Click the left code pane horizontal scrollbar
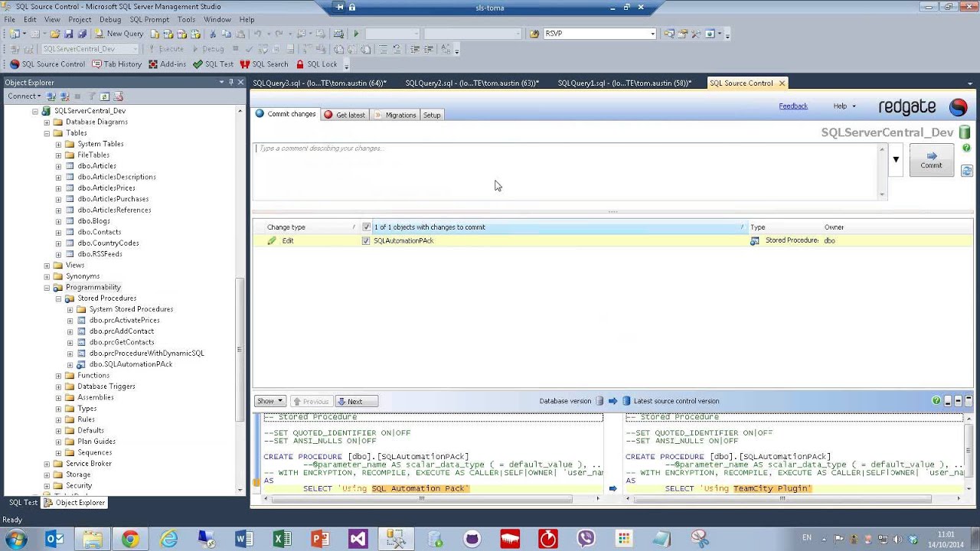 point(422,499)
